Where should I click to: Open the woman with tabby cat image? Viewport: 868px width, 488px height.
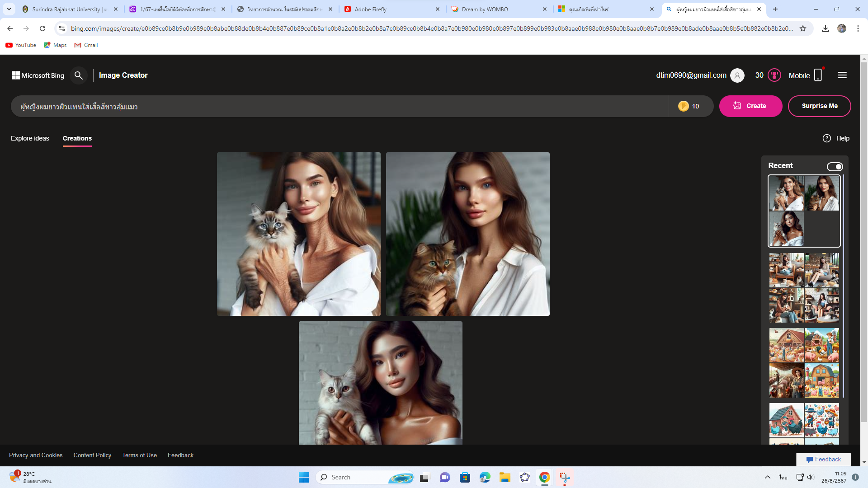click(467, 234)
